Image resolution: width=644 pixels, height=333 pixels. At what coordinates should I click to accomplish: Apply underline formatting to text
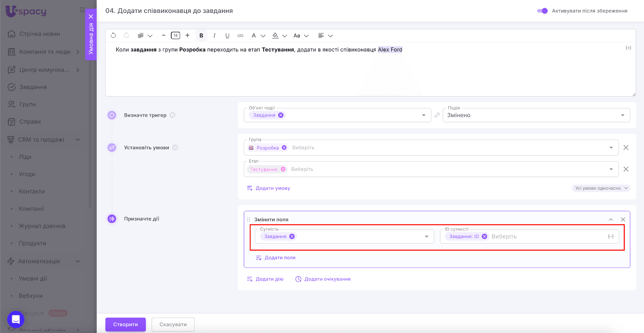pyautogui.click(x=227, y=35)
